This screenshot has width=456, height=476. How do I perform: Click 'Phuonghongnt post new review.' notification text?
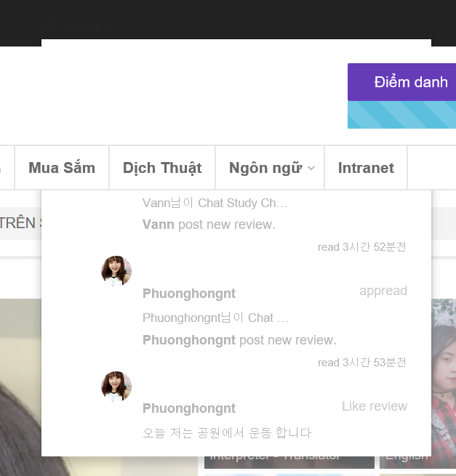pyautogui.click(x=239, y=340)
